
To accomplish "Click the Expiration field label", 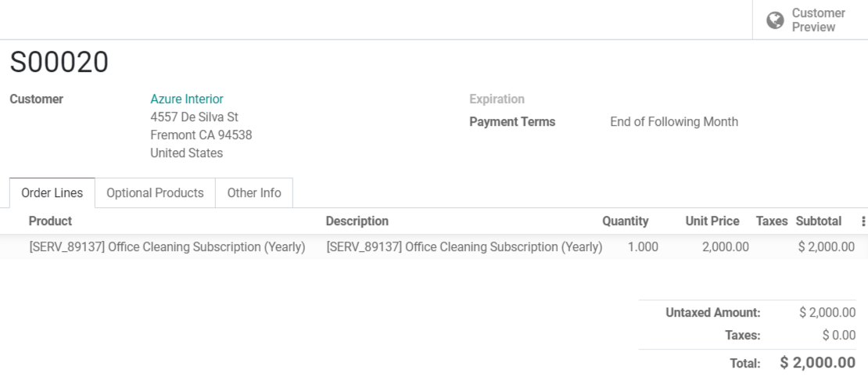I will [x=497, y=99].
